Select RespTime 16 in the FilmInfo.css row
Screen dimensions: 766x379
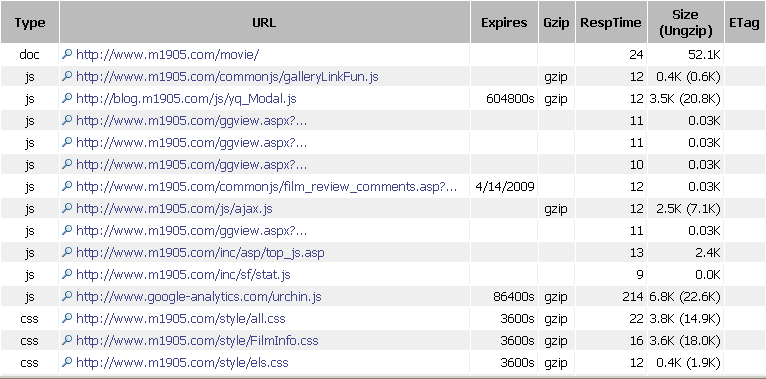pyautogui.click(x=637, y=340)
